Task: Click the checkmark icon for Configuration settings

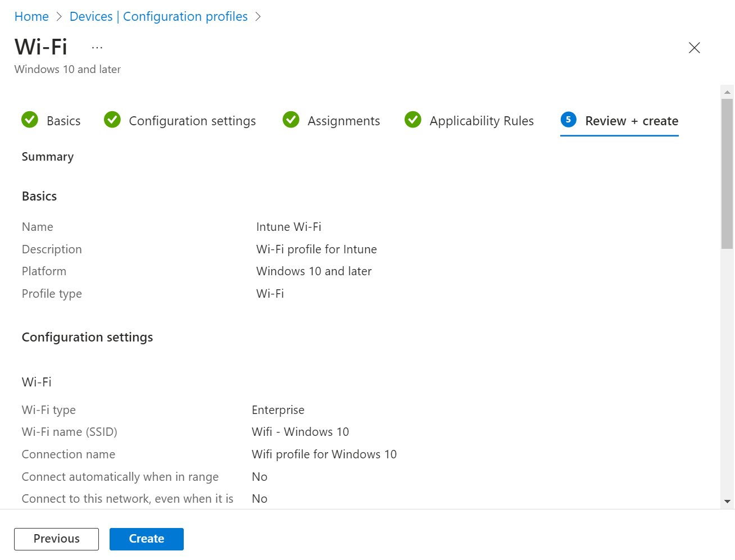Action: tap(112, 120)
